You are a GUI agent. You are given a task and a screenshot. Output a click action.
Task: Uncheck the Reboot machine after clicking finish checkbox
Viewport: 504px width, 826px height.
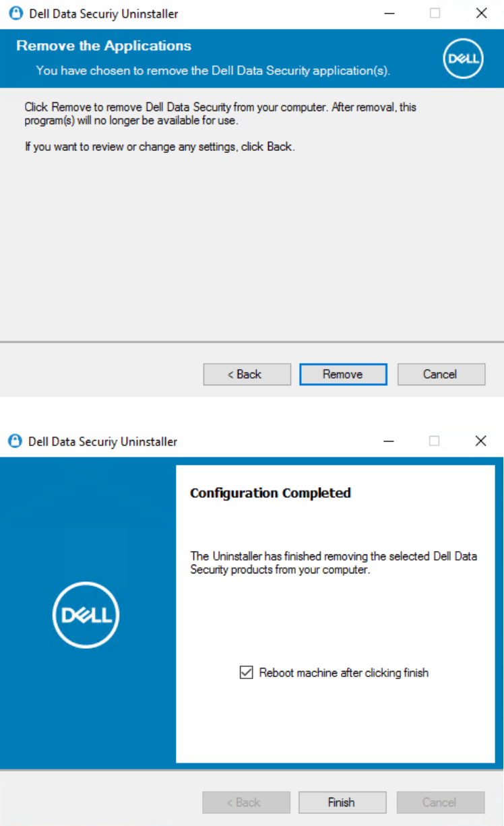click(247, 672)
